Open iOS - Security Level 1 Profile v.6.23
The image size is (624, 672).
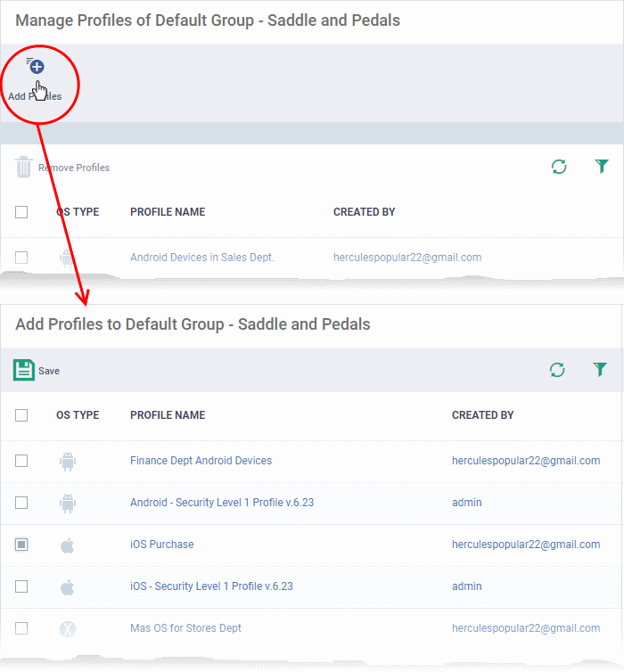click(x=210, y=586)
